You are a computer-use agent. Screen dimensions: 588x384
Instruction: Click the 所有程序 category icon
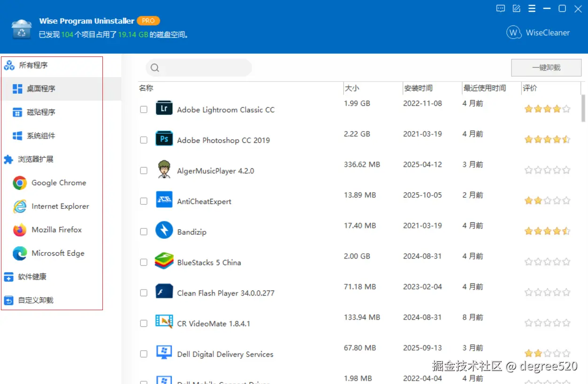[x=9, y=65]
